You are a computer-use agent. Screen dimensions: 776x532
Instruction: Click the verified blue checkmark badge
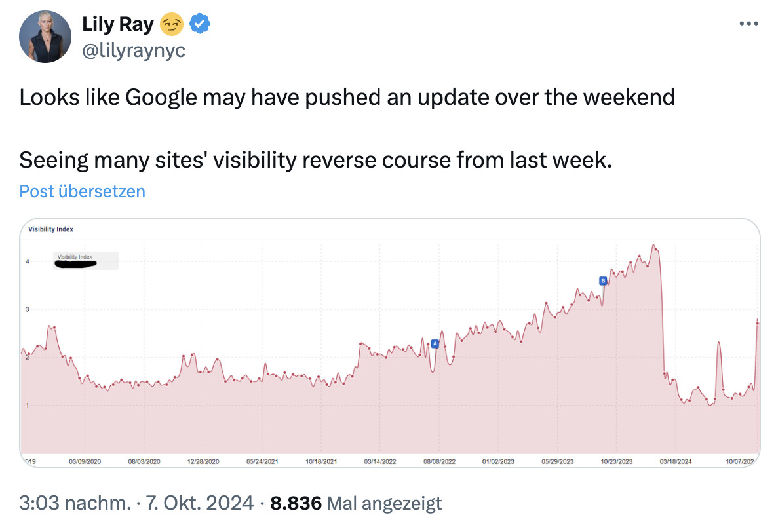[x=199, y=23]
